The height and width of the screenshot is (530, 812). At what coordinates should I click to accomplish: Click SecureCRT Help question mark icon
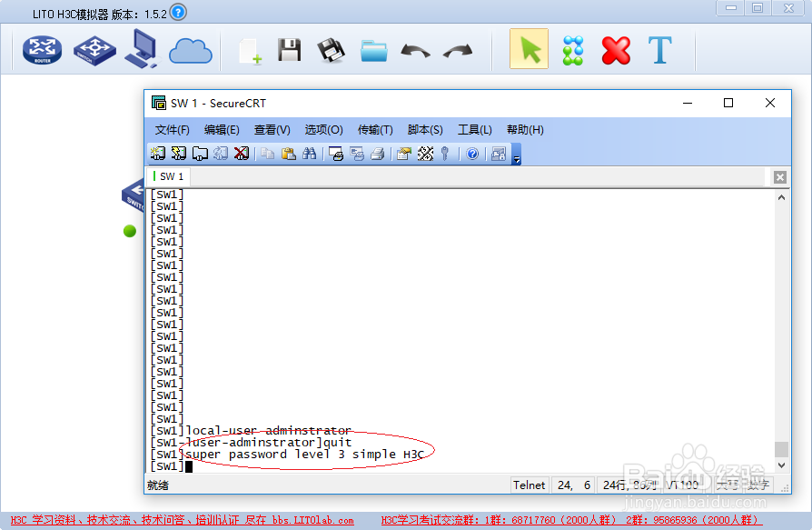[x=472, y=154]
